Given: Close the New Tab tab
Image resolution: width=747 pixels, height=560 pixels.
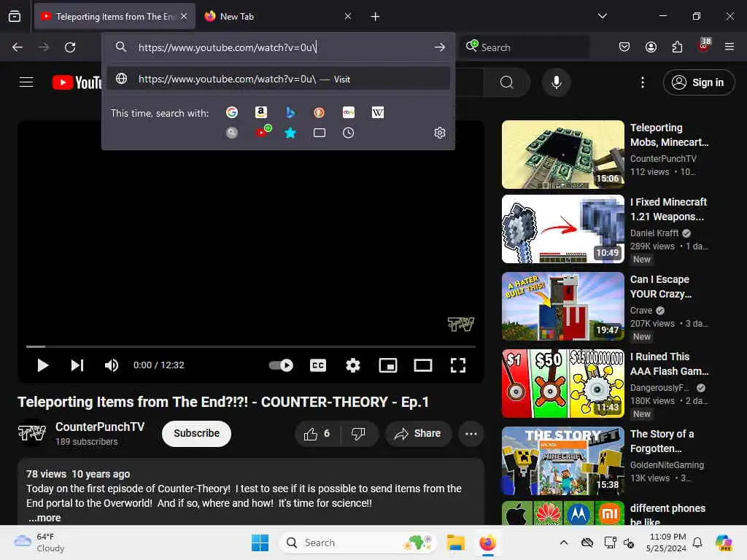Looking at the screenshot, I should [x=348, y=17].
